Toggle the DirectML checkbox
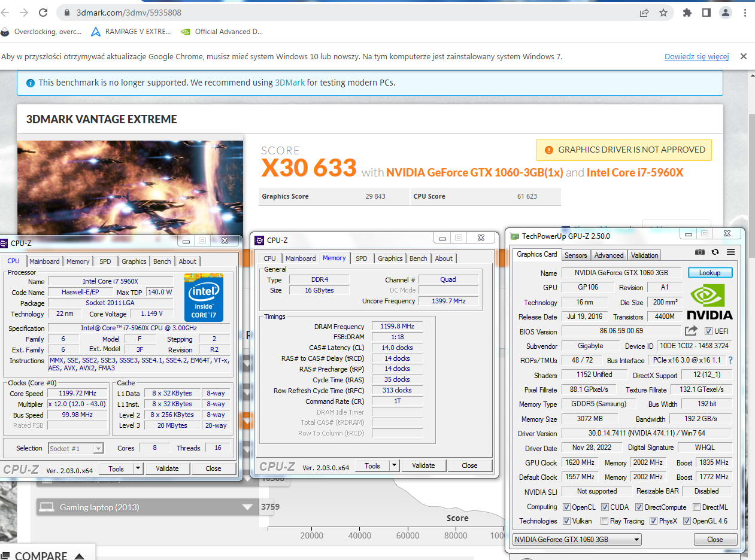 point(696,507)
